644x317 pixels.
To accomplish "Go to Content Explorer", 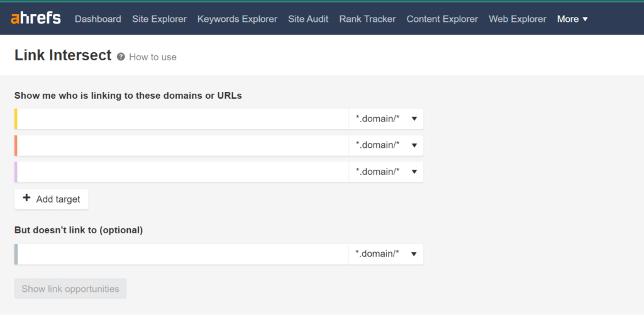I will click(x=442, y=19).
